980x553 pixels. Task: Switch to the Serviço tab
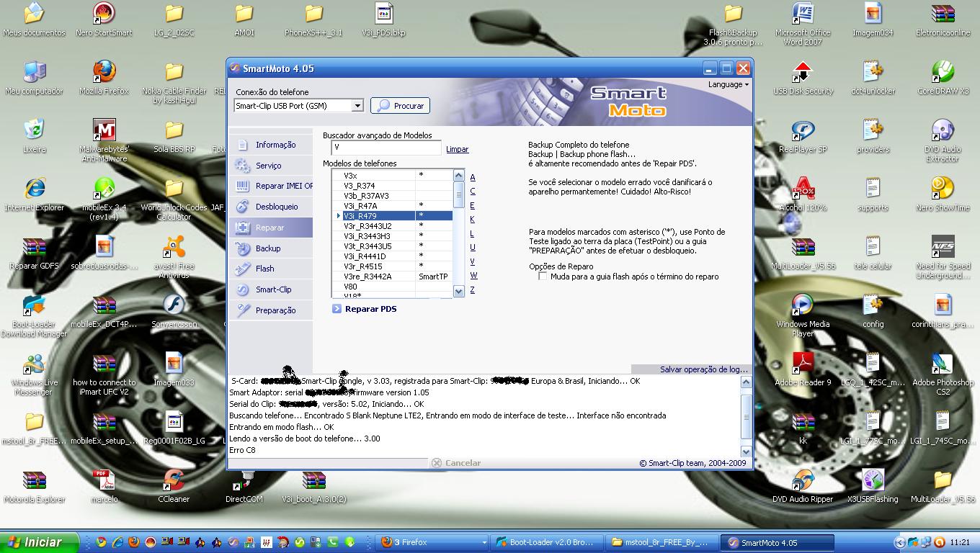click(x=271, y=166)
